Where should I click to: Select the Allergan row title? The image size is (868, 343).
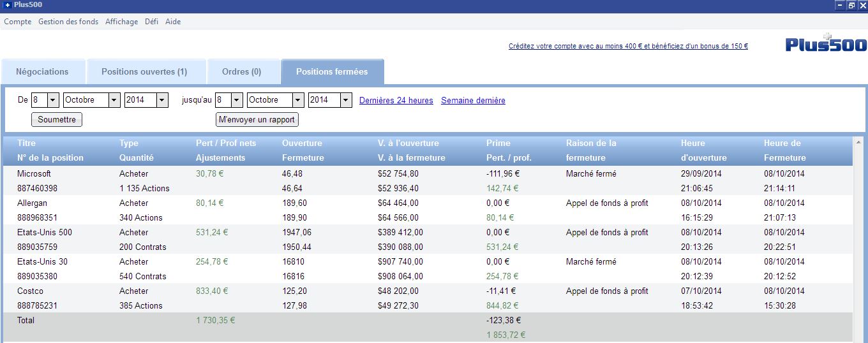click(x=32, y=203)
